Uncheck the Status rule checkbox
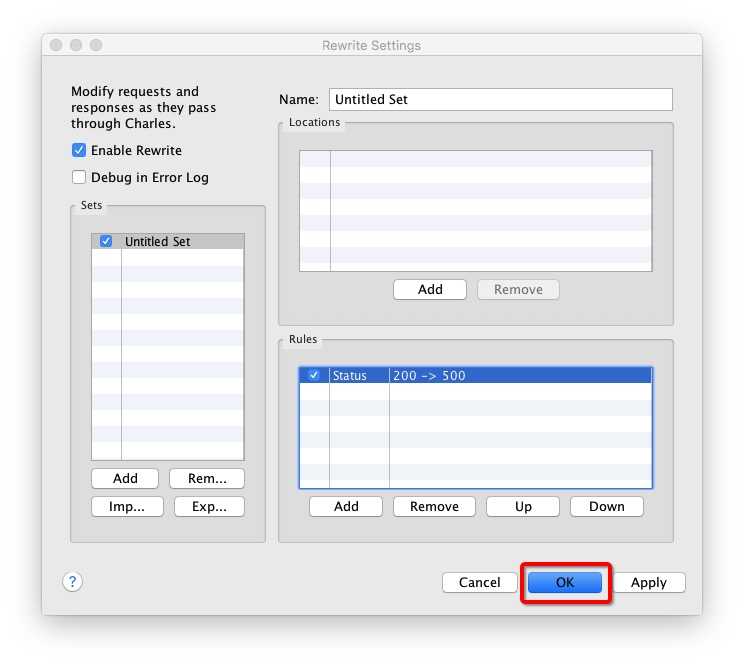Image resolution: width=744 pixels, height=665 pixels. (x=314, y=375)
